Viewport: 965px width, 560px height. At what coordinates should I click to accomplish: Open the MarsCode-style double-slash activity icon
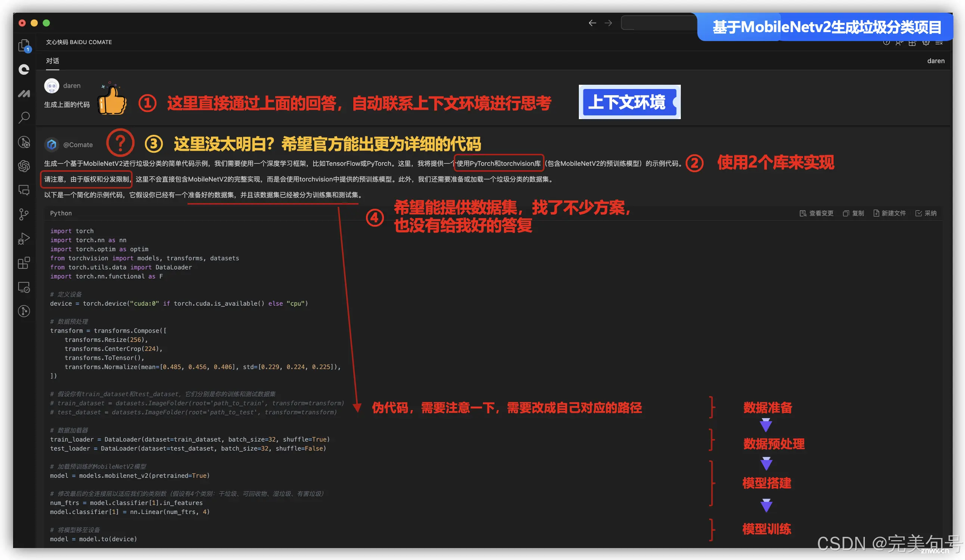tap(24, 93)
